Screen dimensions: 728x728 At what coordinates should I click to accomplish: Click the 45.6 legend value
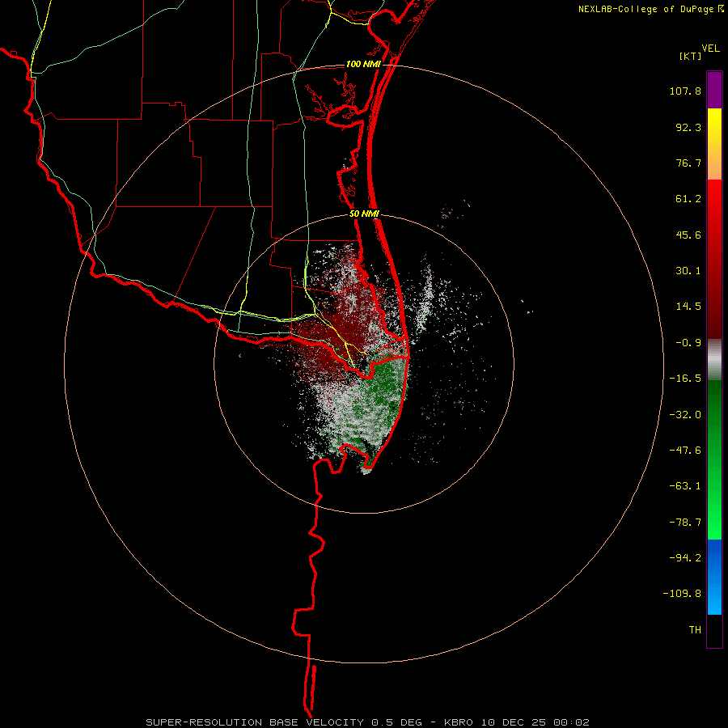[688, 235]
